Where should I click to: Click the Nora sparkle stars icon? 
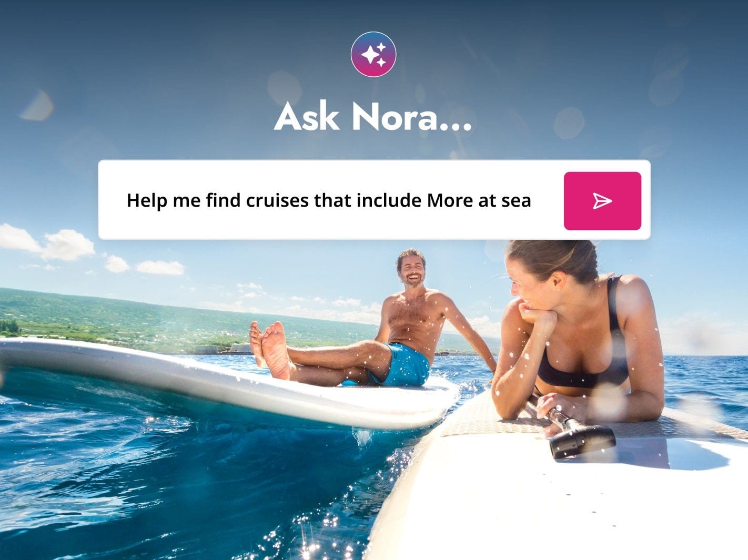coord(373,54)
